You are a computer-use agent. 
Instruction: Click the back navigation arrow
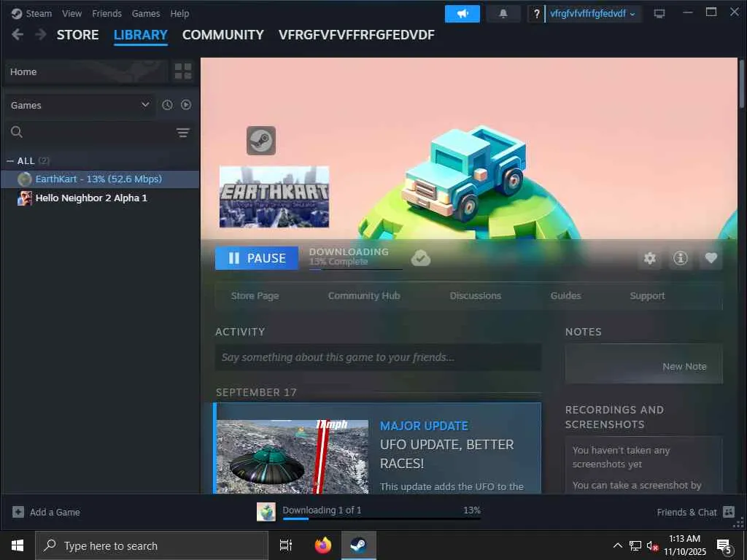click(x=18, y=35)
